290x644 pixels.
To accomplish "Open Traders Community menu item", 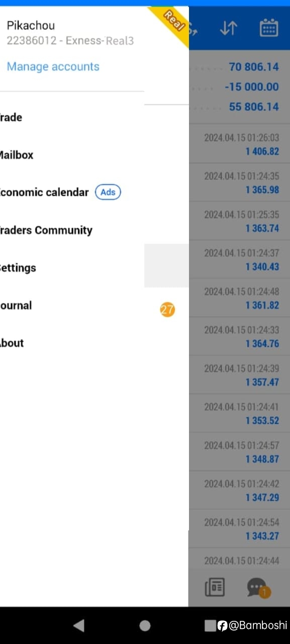I will [x=72, y=230].
